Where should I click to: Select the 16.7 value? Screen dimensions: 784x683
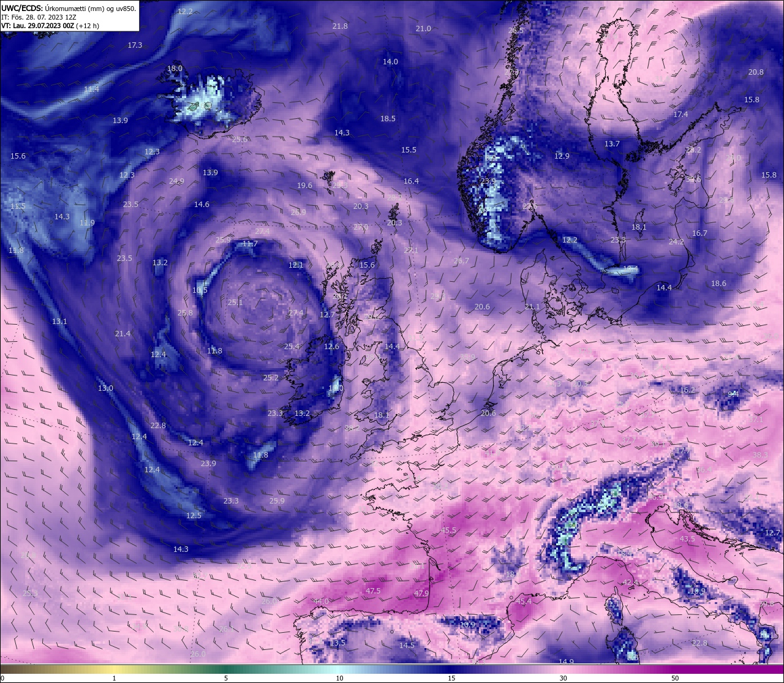tap(699, 233)
